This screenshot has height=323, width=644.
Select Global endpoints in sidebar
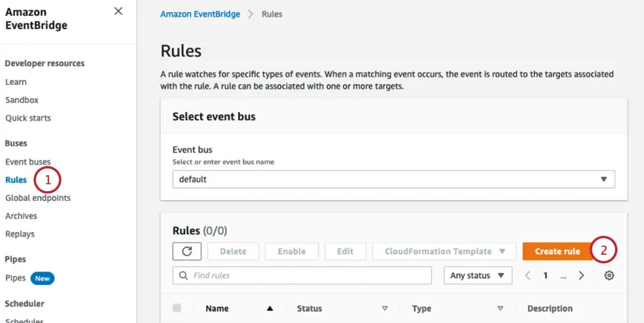(38, 198)
